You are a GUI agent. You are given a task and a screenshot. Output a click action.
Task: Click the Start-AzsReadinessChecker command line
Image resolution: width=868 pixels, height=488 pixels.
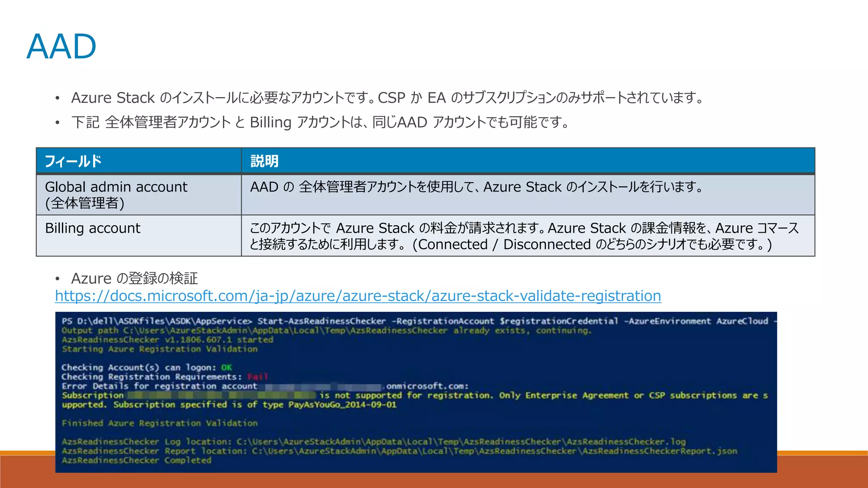(x=419, y=321)
